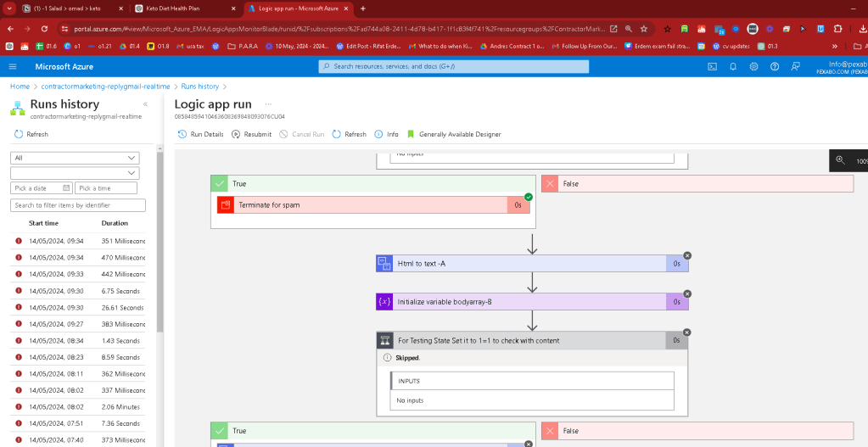
Task: Click the Azure search resources box
Action: tap(453, 66)
